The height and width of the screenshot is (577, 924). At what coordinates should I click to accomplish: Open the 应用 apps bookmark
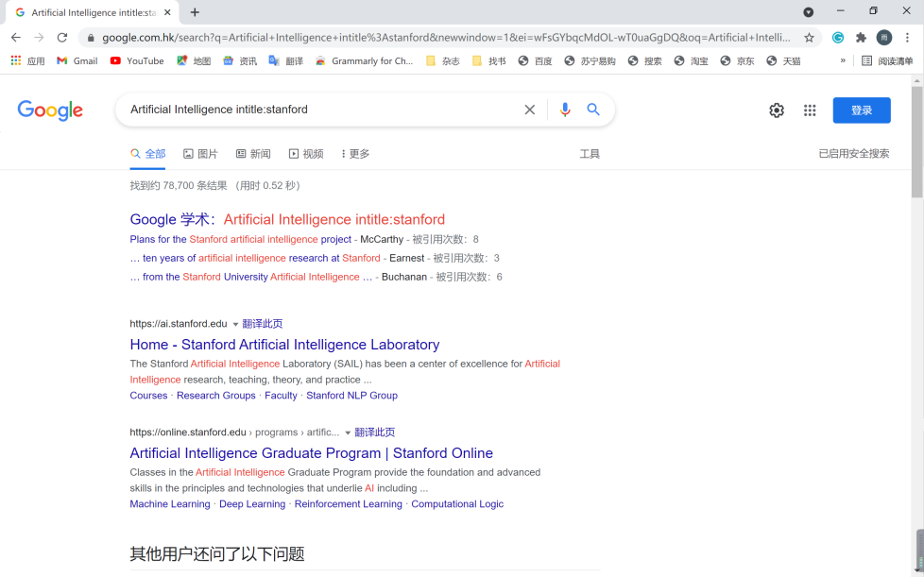(27, 60)
